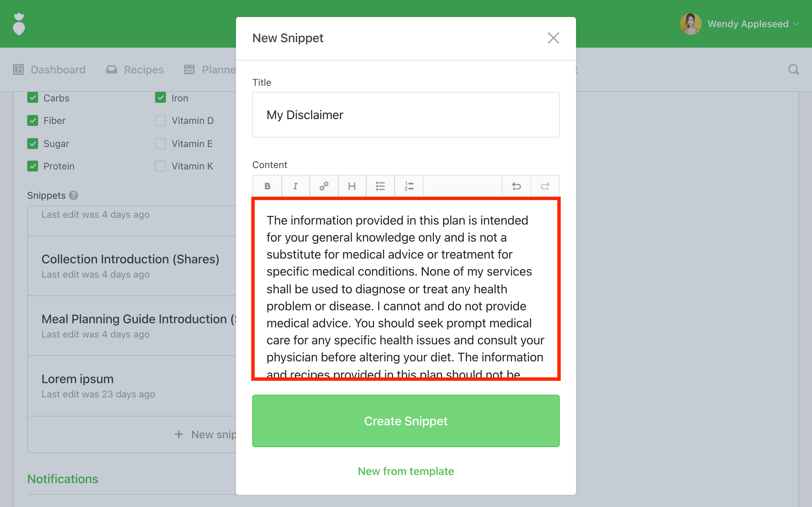Insert a bulleted list

point(380,186)
